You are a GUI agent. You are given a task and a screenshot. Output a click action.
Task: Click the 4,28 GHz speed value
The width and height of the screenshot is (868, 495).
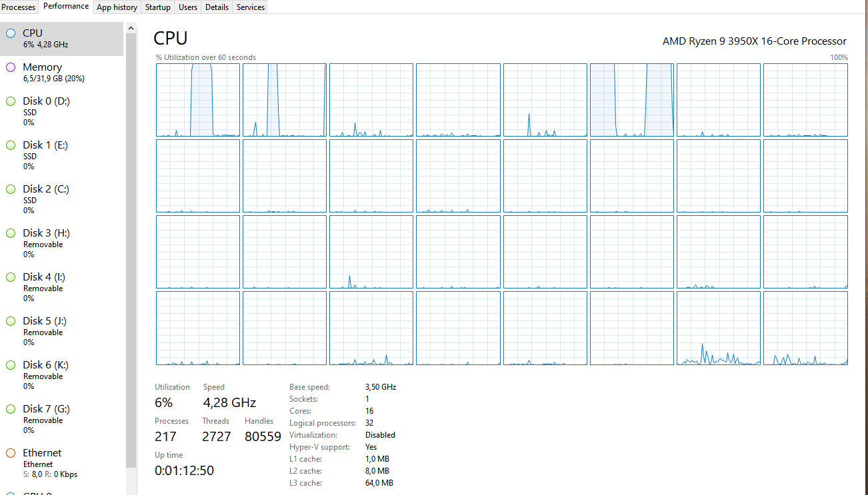(229, 402)
